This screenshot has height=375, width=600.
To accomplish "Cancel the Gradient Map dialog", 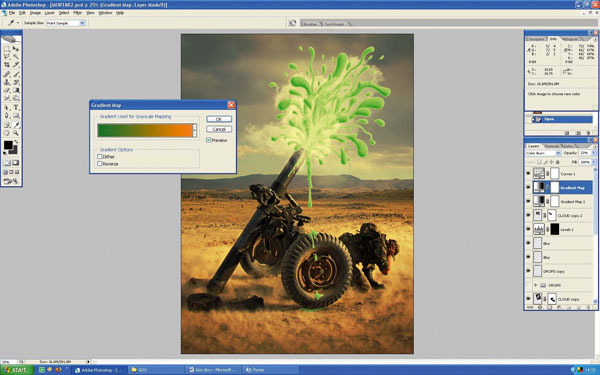I will [x=219, y=129].
